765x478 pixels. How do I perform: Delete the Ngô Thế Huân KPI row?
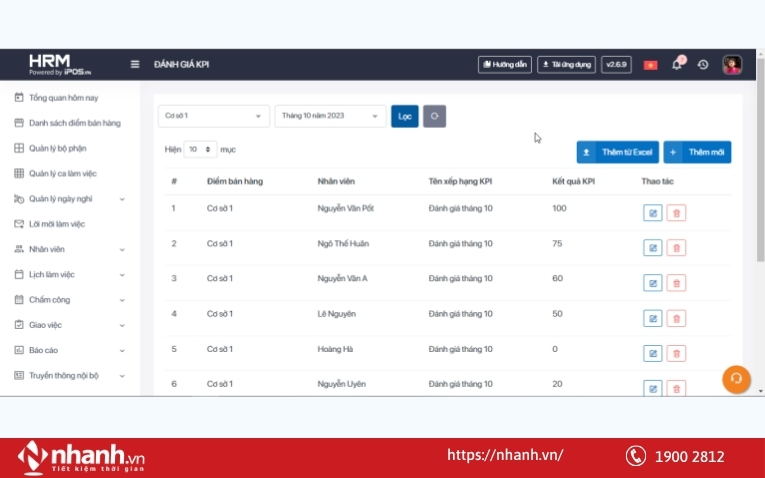click(677, 248)
